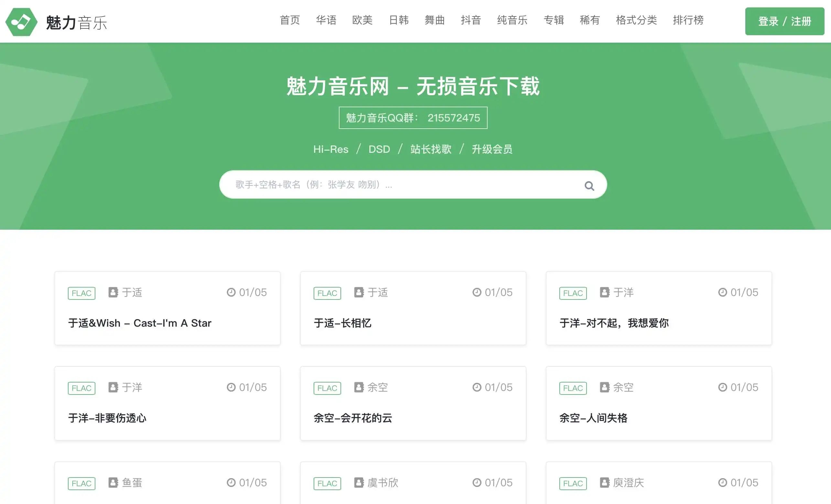Click artist icon on 于适-长相忆 card
831x504 pixels.
359,292
